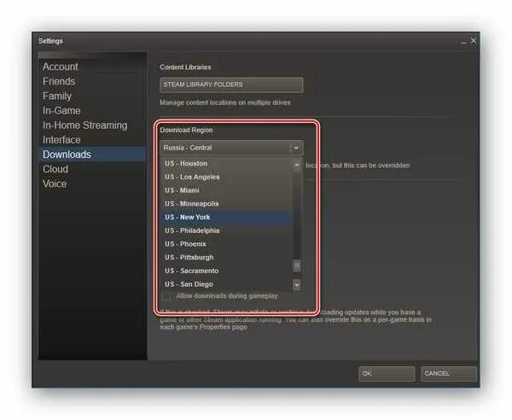Click the region list scrollbar thumb
This screenshot has width=512, height=420.
pos(297,265)
